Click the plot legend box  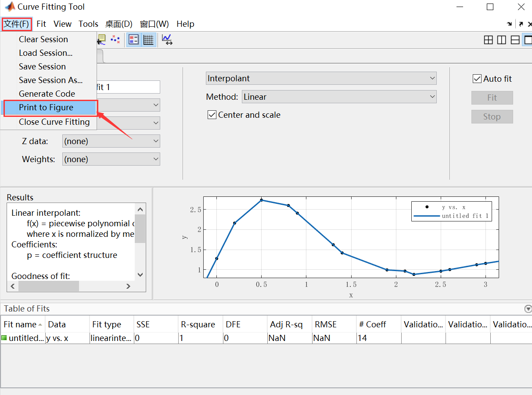click(452, 211)
